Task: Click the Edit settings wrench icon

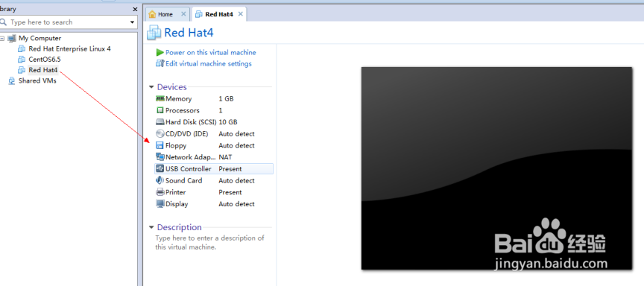Action: pyautogui.click(x=160, y=63)
